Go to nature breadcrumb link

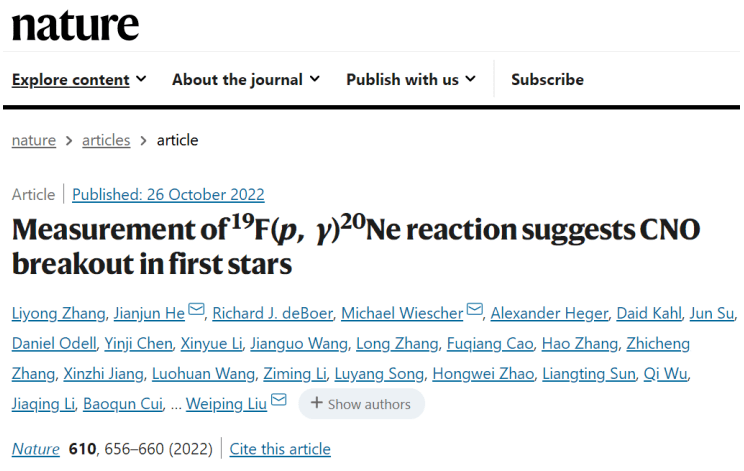point(33,140)
